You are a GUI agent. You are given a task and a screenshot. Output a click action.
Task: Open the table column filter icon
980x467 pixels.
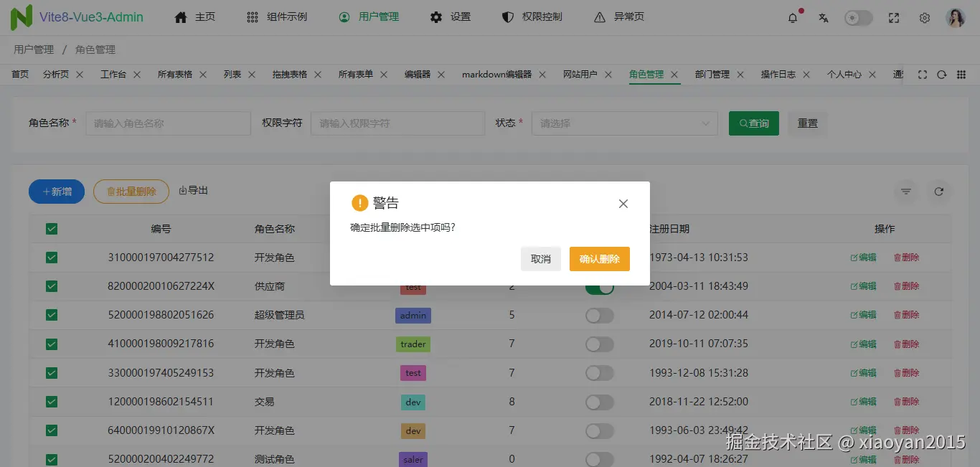click(906, 192)
